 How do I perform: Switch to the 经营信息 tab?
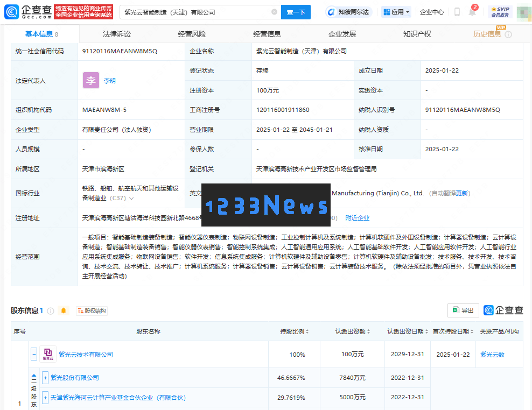coord(267,34)
